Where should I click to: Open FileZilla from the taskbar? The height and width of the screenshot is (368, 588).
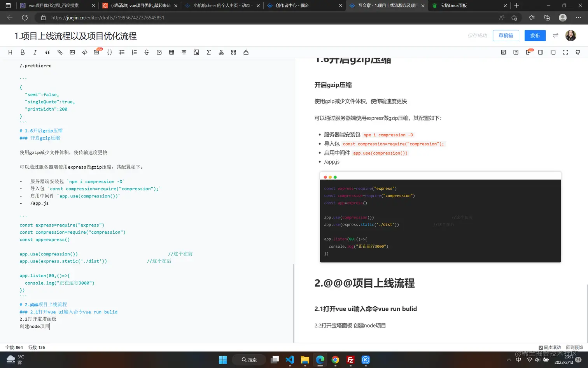pyautogui.click(x=350, y=360)
